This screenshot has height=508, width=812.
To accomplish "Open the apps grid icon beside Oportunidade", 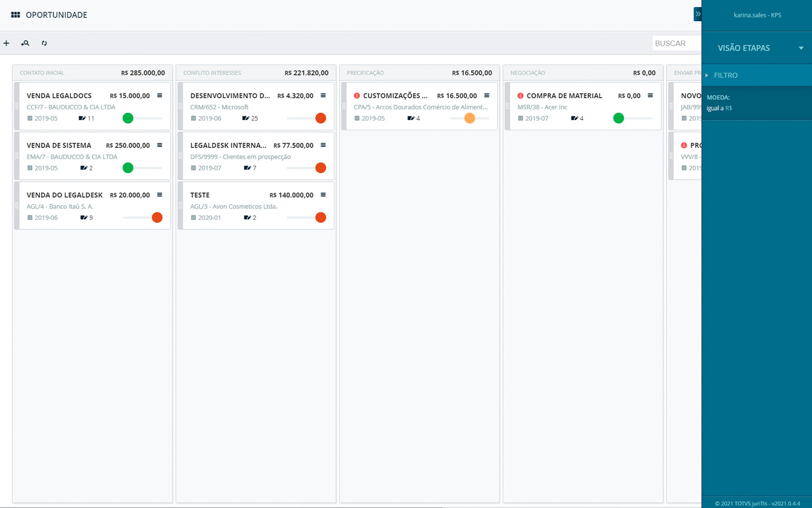I will pyautogui.click(x=16, y=15).
